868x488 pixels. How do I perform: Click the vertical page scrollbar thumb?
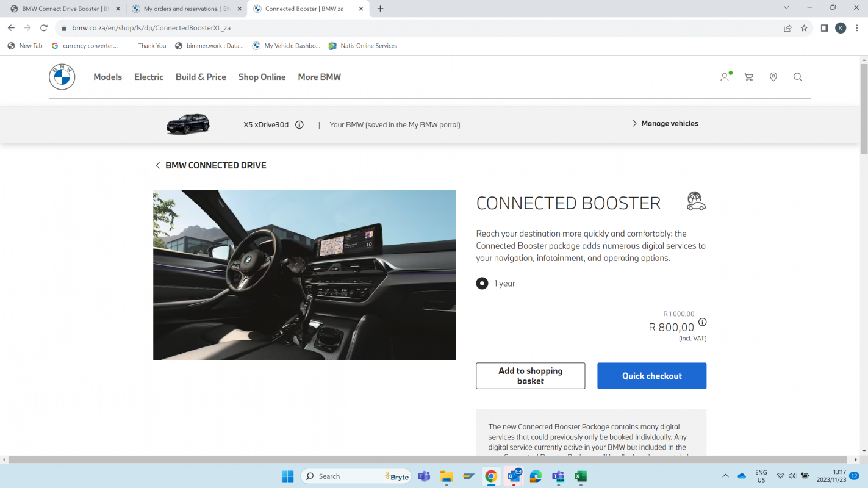pos(864,108)
